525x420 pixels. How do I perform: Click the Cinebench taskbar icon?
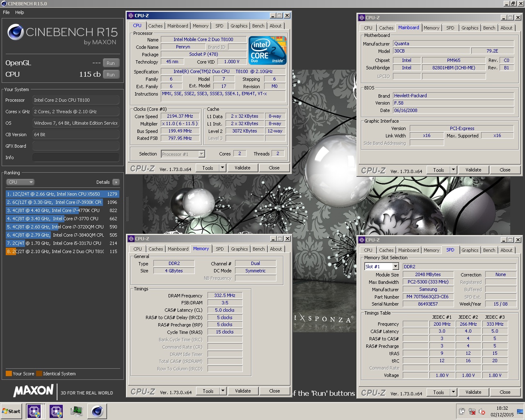click(x=97, y=411)
